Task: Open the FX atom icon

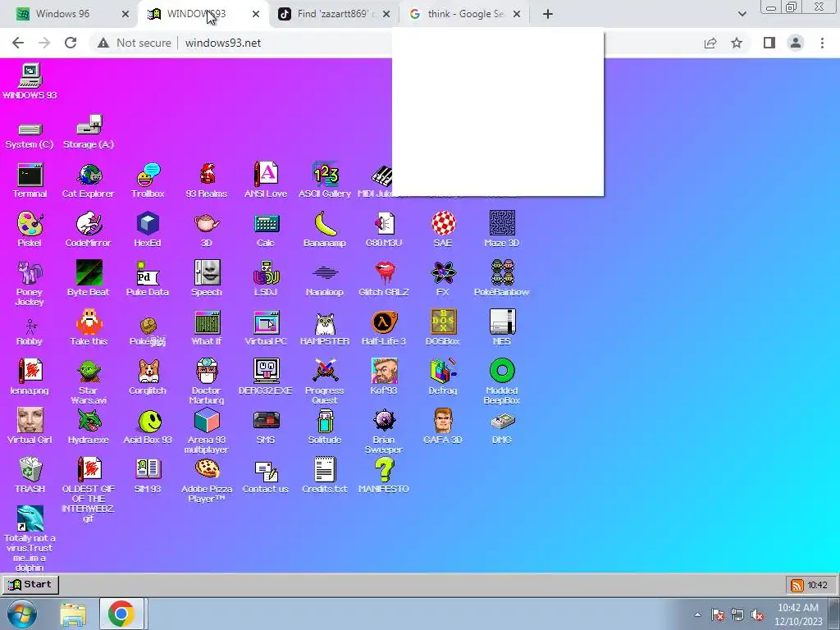Action: [443, 279]
